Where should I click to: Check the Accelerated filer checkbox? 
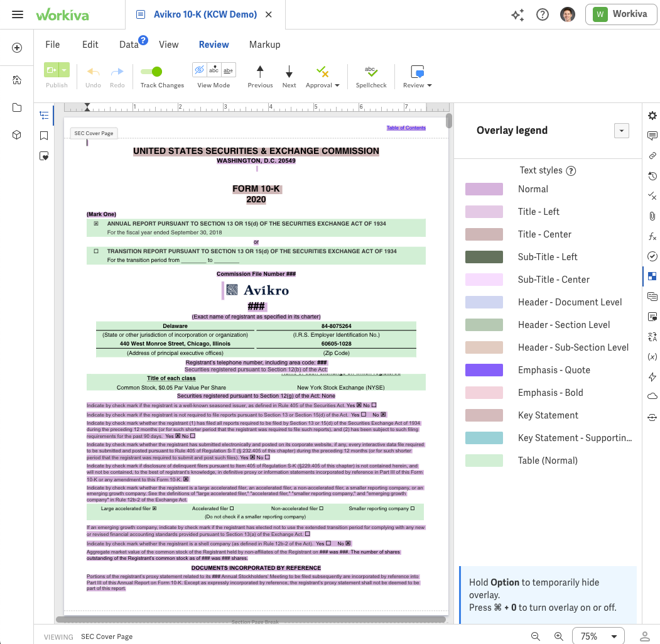pos(232,508)
